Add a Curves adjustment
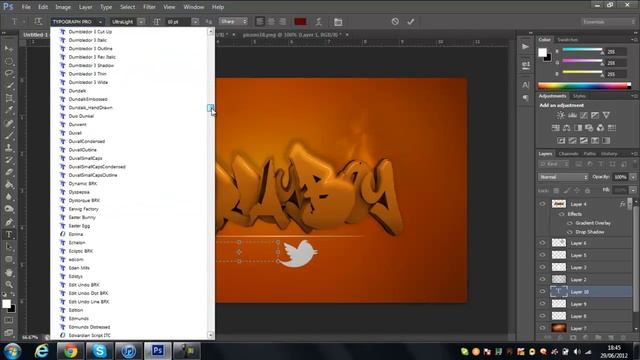The image size is (640, 360). point(584,116)
